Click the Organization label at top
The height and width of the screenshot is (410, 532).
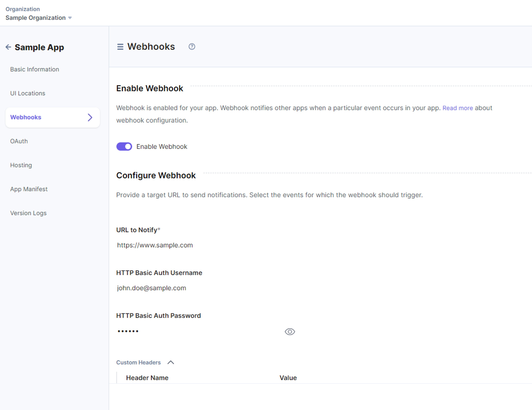click(23, 9)
